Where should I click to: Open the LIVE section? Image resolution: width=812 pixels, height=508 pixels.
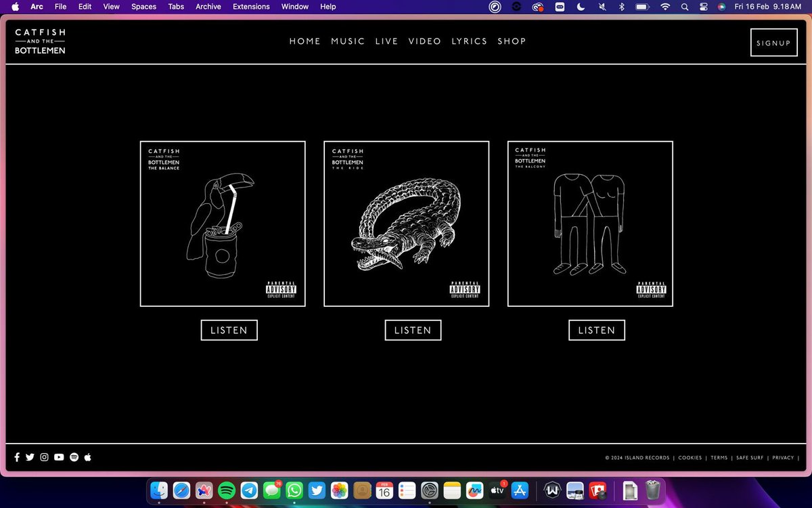click(386, 41)
